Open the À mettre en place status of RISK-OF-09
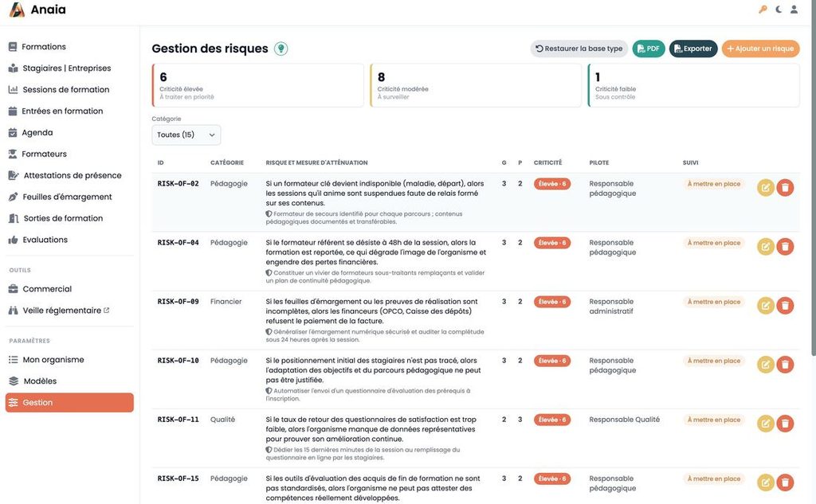 tap(713, 302)
